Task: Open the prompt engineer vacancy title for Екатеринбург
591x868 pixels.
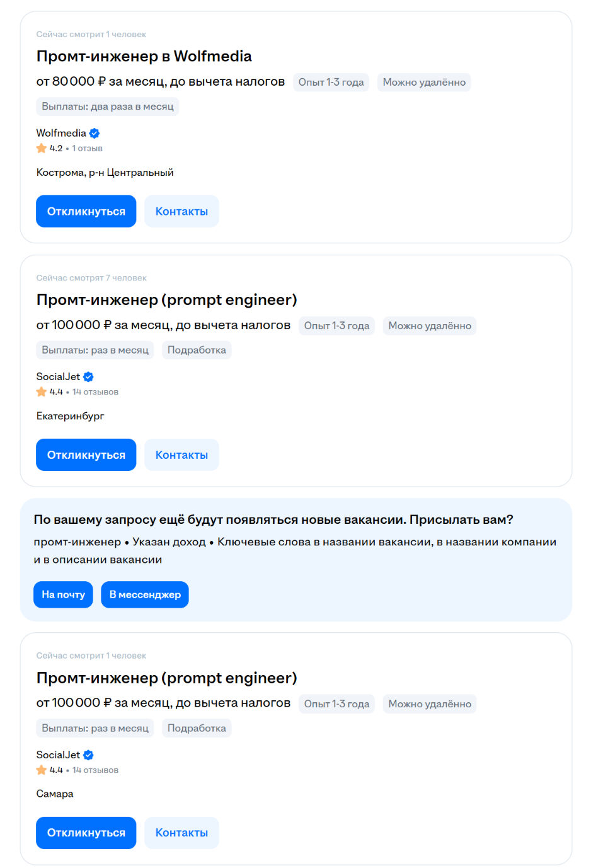Action: (x=166, y=299)
